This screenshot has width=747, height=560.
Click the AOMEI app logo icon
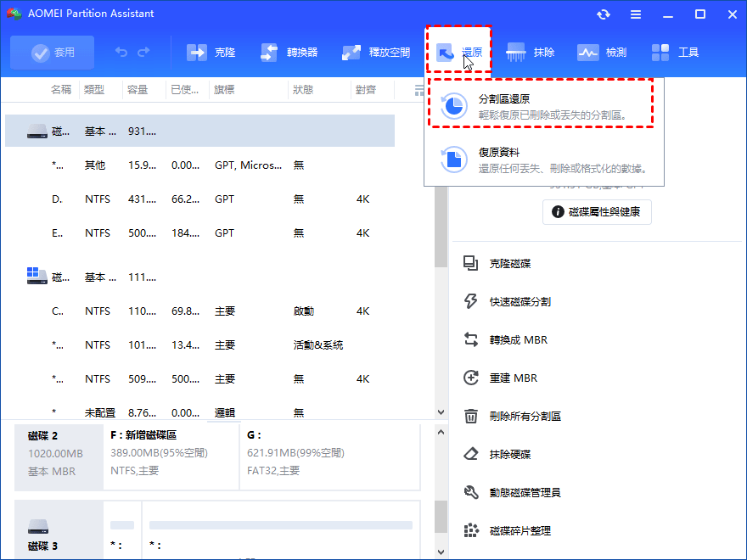pyautogui.click(x=14, y=14)
